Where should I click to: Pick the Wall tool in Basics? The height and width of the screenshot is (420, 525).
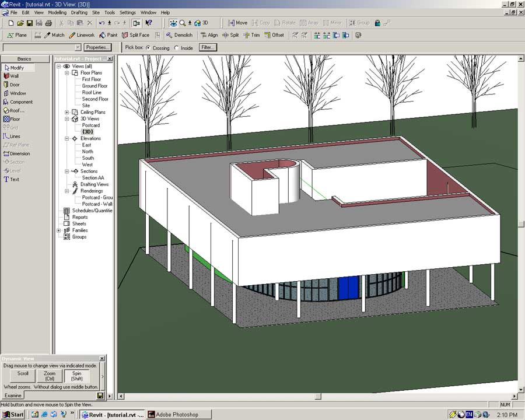coord(12,76)
